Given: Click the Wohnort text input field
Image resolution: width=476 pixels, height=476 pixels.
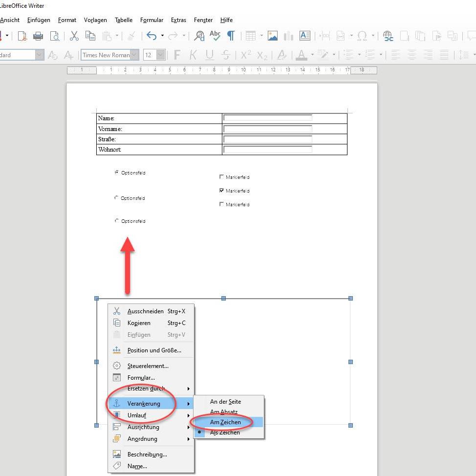Looking at the screenshot, I should (x=267, y=149).
